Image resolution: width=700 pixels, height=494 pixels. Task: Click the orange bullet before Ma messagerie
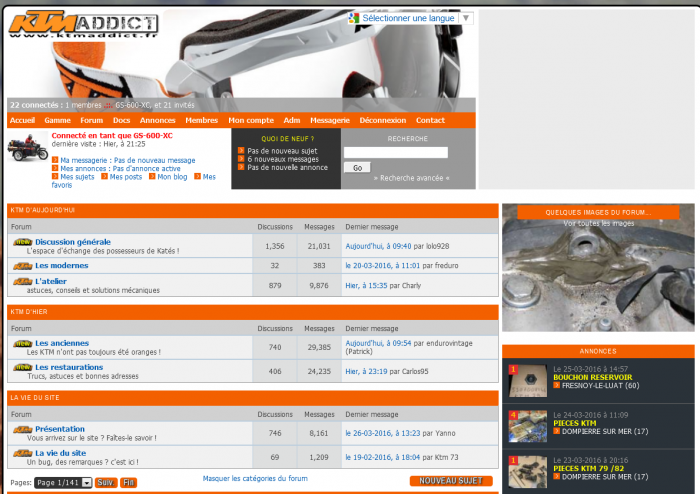pyautogui.click(x=55, y=160)
